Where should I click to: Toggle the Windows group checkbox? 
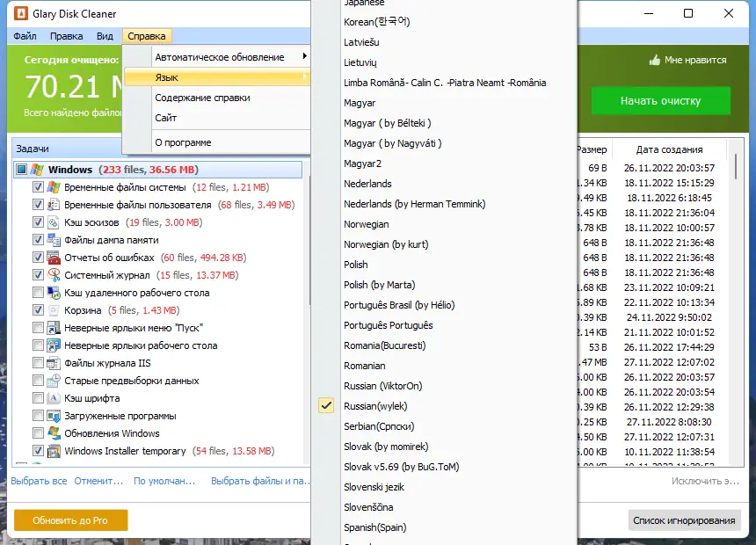coord(21,170)
